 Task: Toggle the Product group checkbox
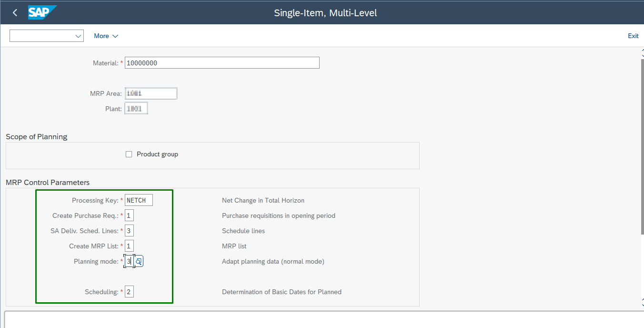[129, 154]
